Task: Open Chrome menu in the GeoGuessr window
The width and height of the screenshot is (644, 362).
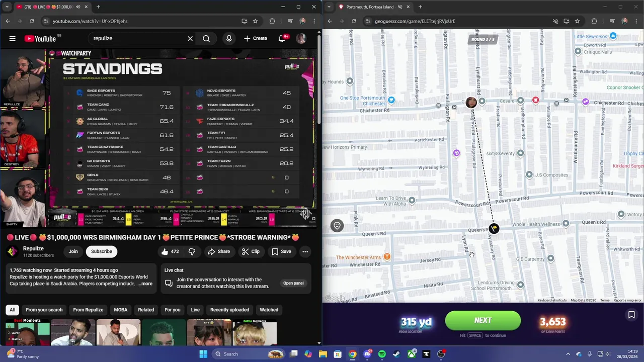Action: tap(637, 21)
